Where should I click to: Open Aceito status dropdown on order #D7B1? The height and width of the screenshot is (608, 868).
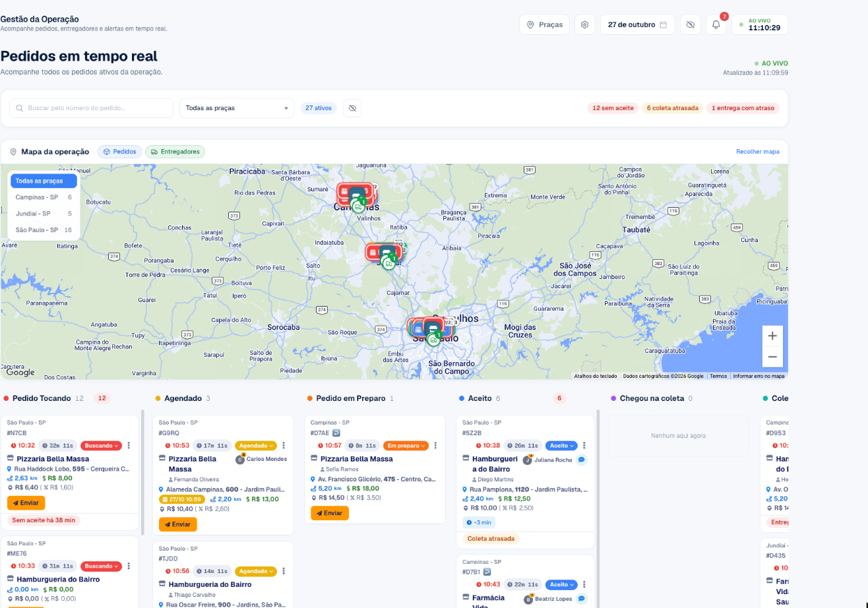point(561,584)
